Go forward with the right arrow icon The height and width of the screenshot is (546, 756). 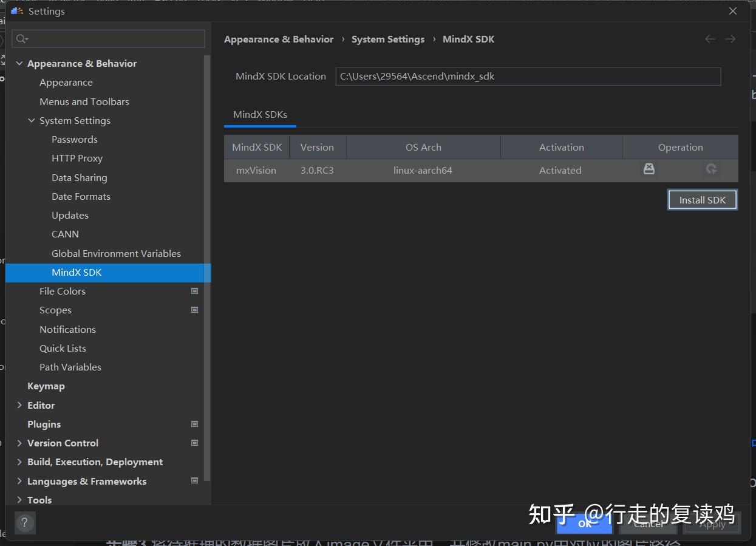pyautogui.click(x=730, y=39)
